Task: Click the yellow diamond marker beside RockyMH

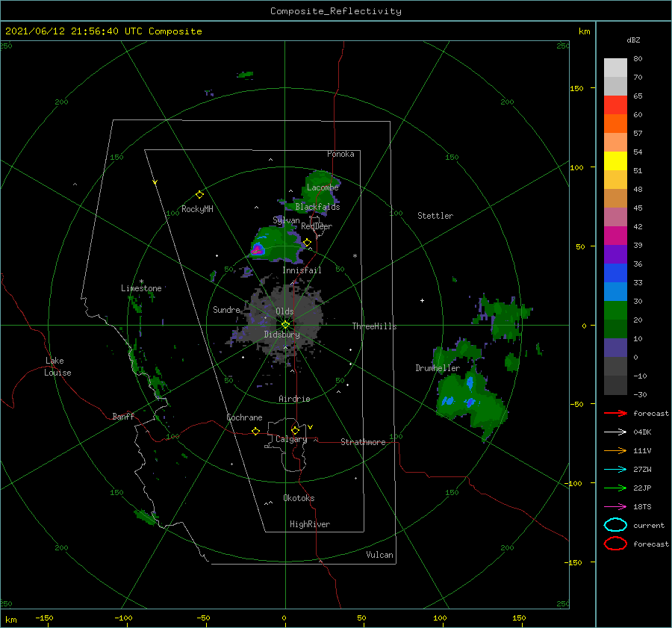Action: pos(199,195)
